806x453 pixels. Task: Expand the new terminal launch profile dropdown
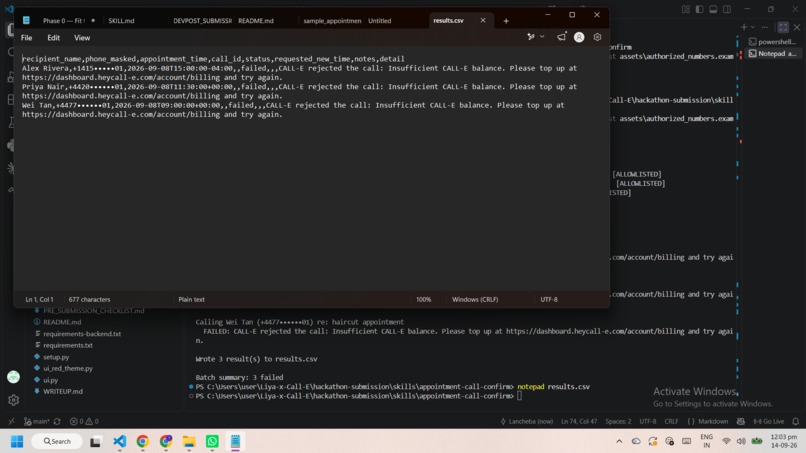pos(753,27)
